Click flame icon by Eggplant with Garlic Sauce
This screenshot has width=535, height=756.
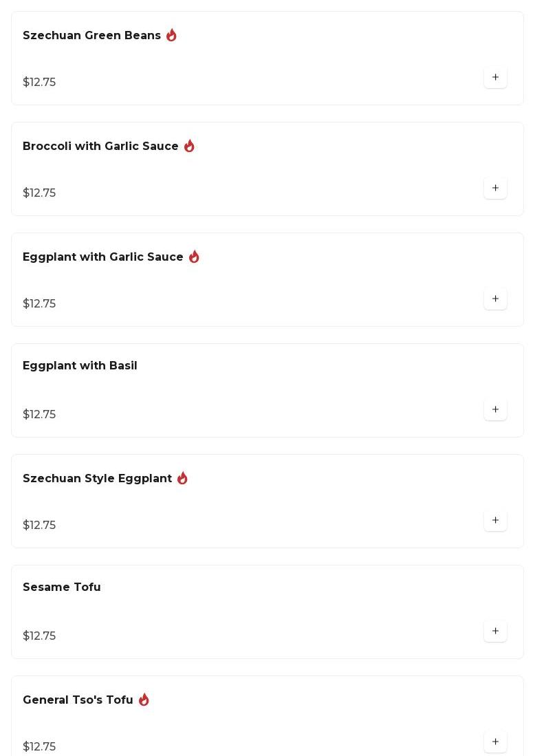pyautogui.click(x=194, y=257)
